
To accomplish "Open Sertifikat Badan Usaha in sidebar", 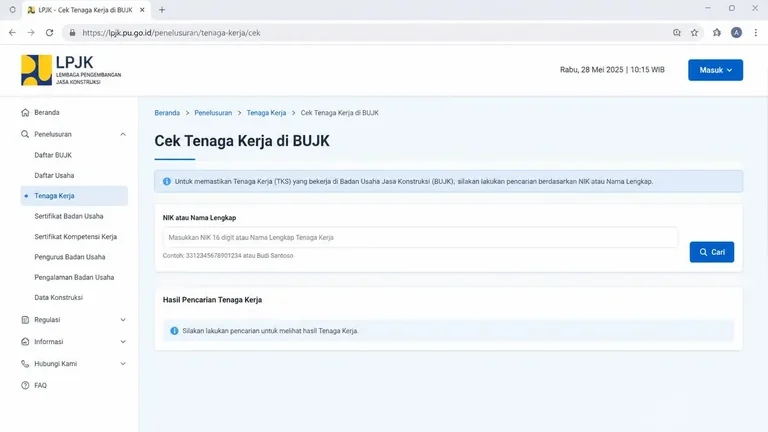I will pos(69,216).
